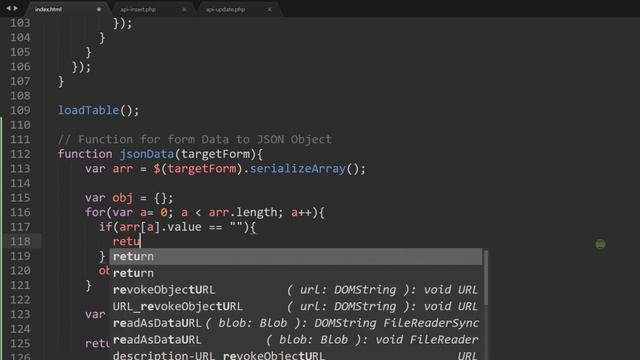Image resolution: width=640 pixels, height=360 pixels.
Task: Click 'arr[a].value' in if condition
Action: click(160, 227)
